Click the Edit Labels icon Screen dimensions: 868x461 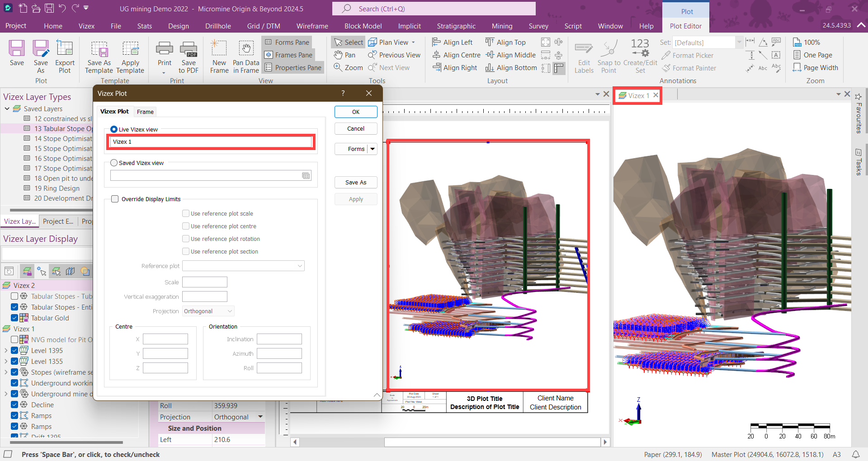584,55
